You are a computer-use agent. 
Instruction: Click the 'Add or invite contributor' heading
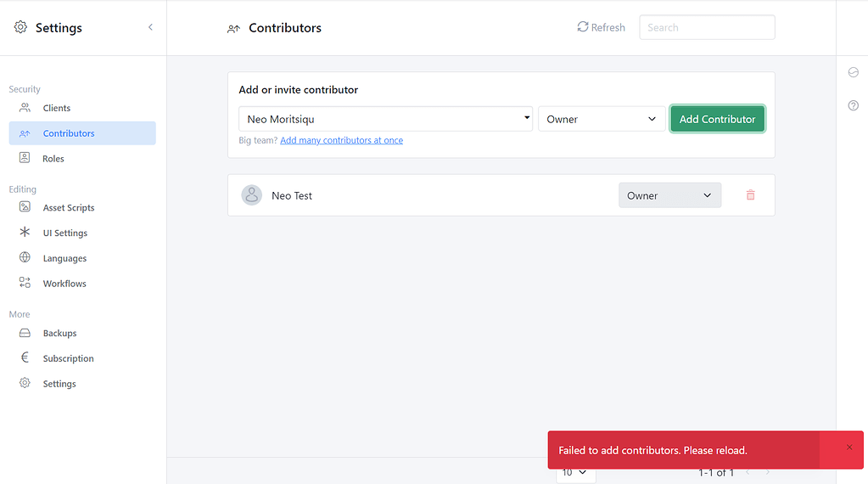(x=299, y=90)
